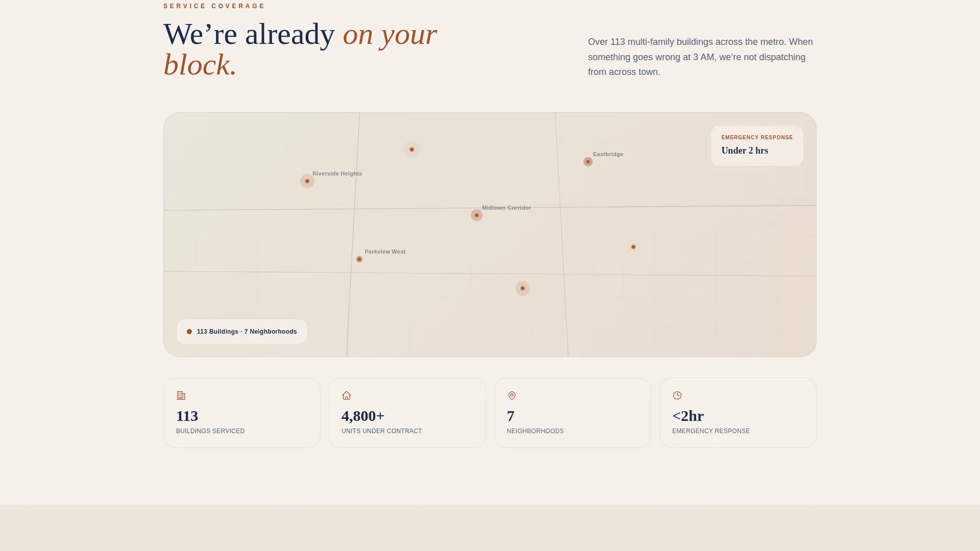Click the EMERGENCY RESPONSE stat card label

click(711, 431)
